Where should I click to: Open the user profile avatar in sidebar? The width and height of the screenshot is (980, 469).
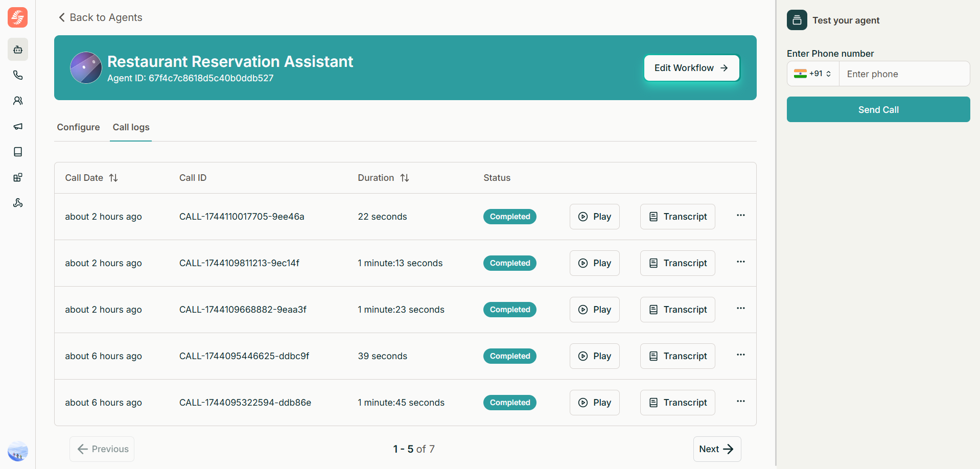(x=18, y=451)
